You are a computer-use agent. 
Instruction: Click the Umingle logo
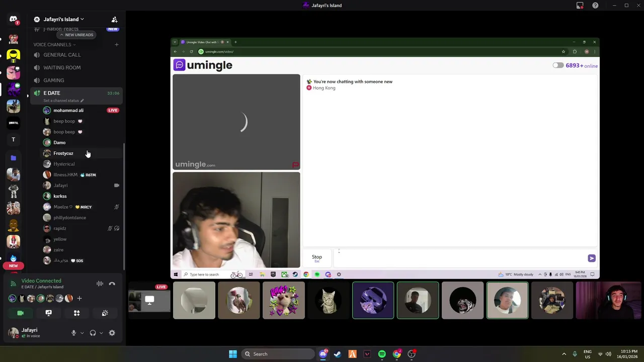(x=203, y=65)
